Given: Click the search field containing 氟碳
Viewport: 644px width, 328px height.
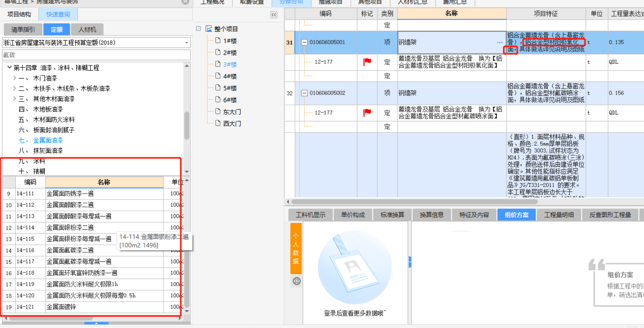Looking at the screenshot, I should tap(96, 55).
